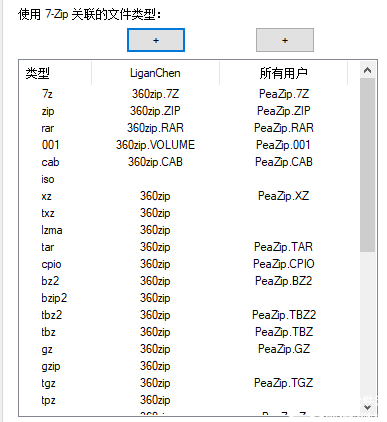
Task: Select the bzip2 file type row
Action: [189, 298]
